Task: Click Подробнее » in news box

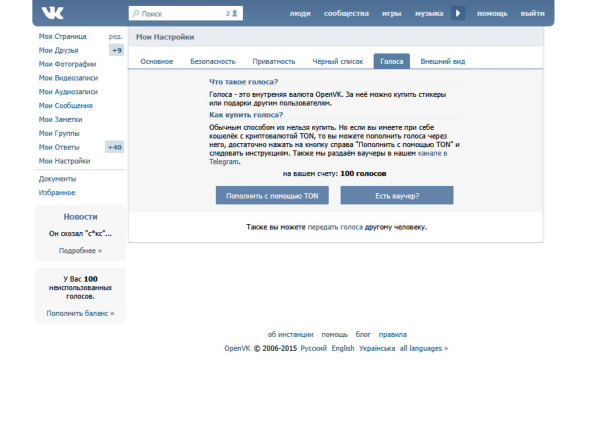Action: [x=80, y=251]
